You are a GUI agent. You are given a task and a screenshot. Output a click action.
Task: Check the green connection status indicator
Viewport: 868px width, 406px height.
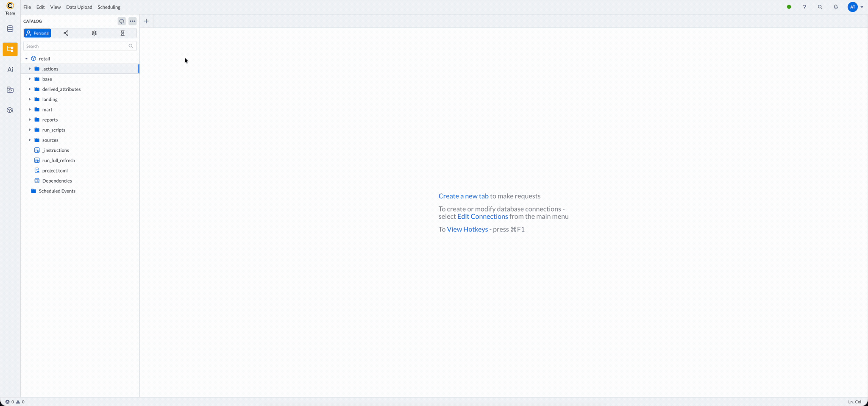[x=789, y=7]
